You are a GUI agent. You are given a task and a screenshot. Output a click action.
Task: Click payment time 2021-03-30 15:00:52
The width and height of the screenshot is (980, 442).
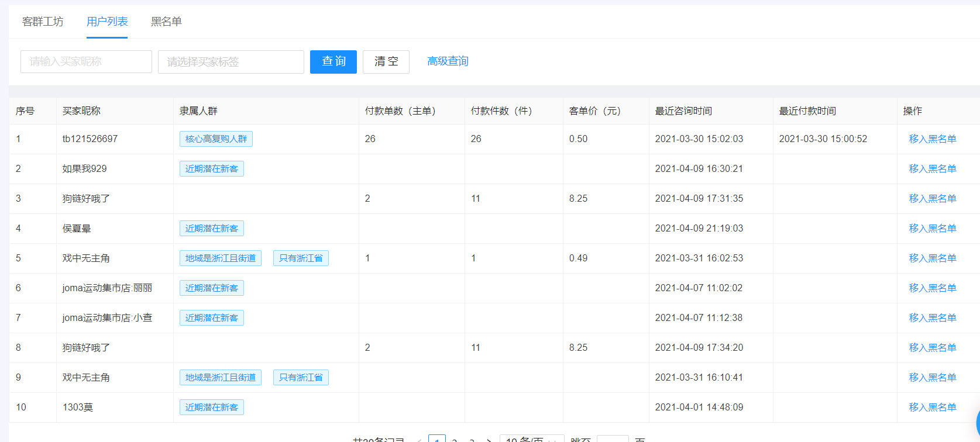click(x=823, y=139)
